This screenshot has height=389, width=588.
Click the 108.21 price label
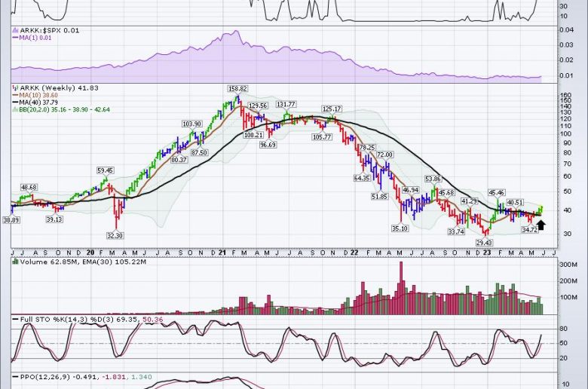click(x=253, y=135)
